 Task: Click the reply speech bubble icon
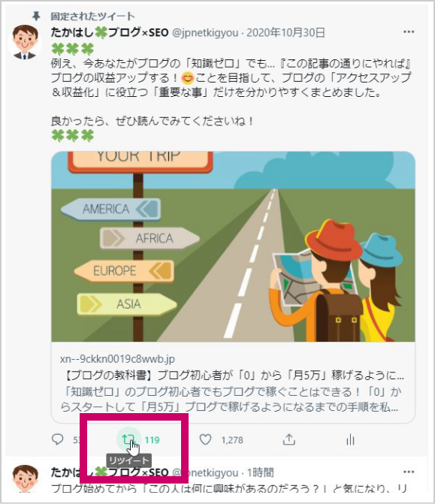pyautogui.click(x=58, y=439)
